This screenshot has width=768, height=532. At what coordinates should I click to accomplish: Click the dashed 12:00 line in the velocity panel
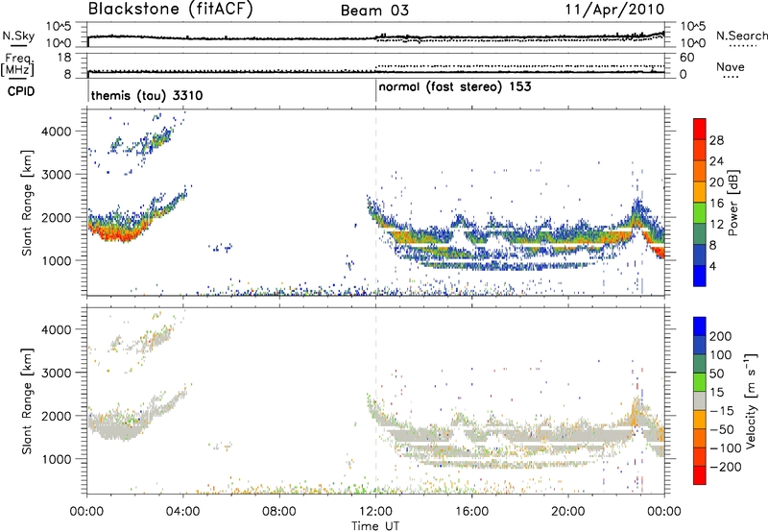[x=375, y=400]
